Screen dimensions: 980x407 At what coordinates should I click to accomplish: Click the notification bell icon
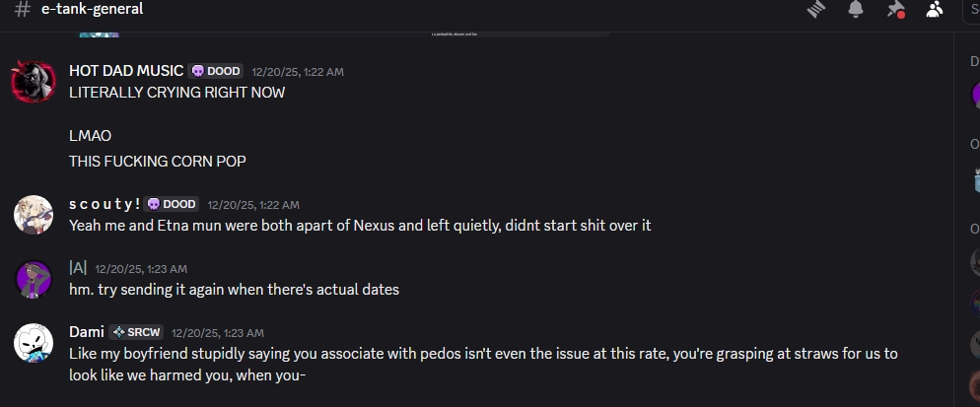click(855, 9)
